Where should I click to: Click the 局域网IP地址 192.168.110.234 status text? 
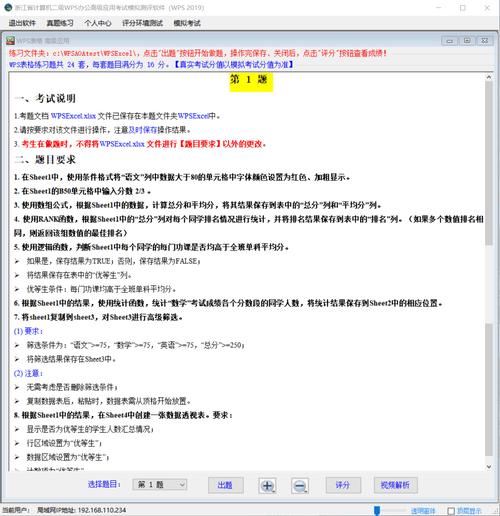[81, 510]
